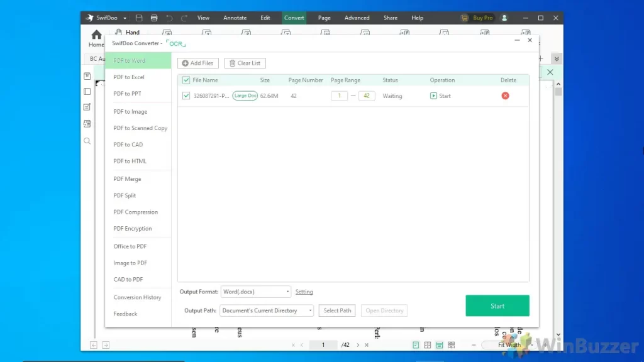Switch to the Convert ribbon tab

(294, 18)
